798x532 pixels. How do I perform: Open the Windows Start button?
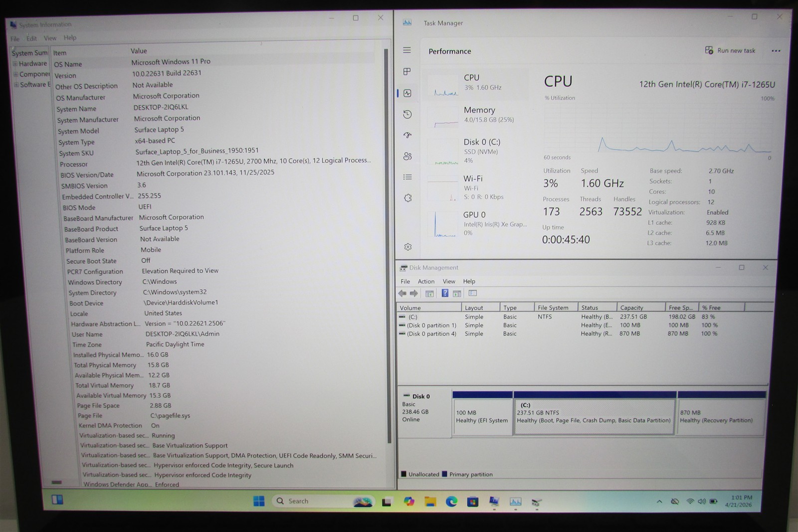259,501
